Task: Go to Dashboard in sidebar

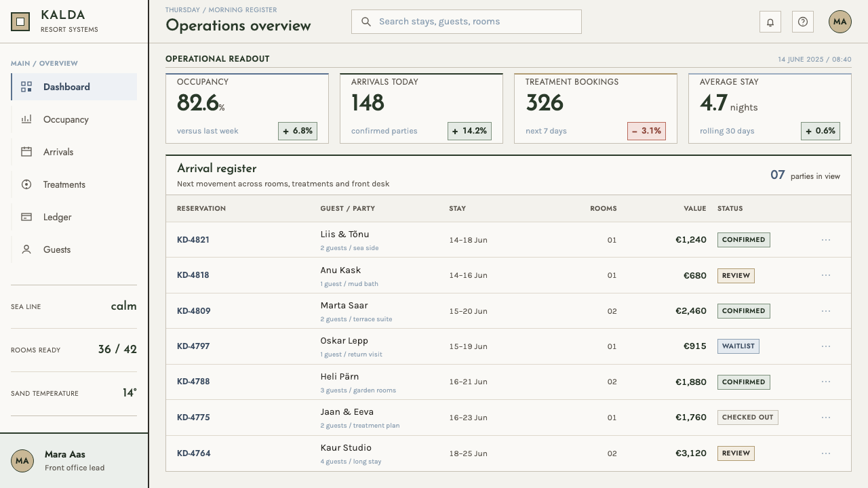Action: pyautogui.click(x=74, y=87)
